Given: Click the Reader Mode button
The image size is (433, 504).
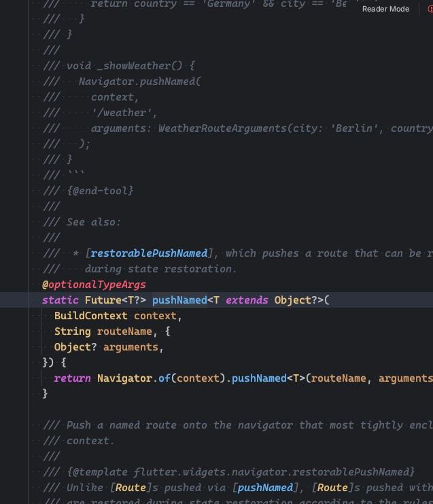Looking at the screenshot, I should click(385, 9).
